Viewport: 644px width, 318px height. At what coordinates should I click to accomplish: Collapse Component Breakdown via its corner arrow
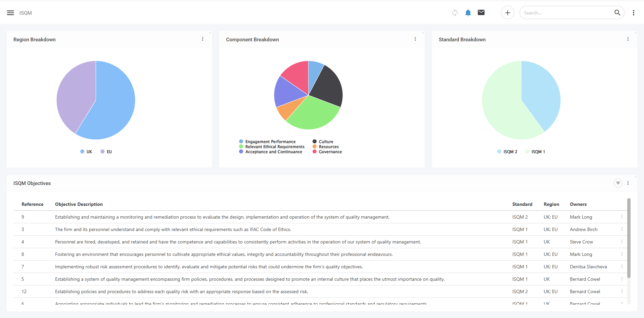(422, 33)
